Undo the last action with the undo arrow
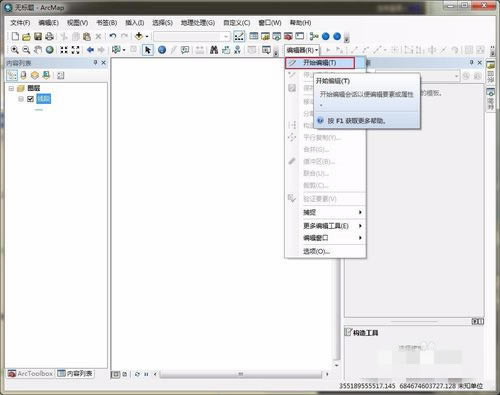The image size is (500, 395). (113, 36)
